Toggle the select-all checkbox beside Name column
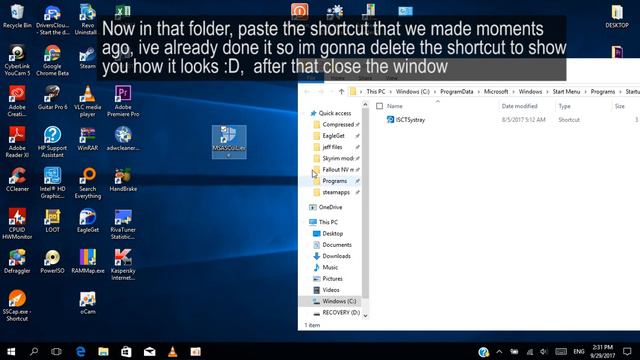The image size is (640, 360). tap(380, 106)
